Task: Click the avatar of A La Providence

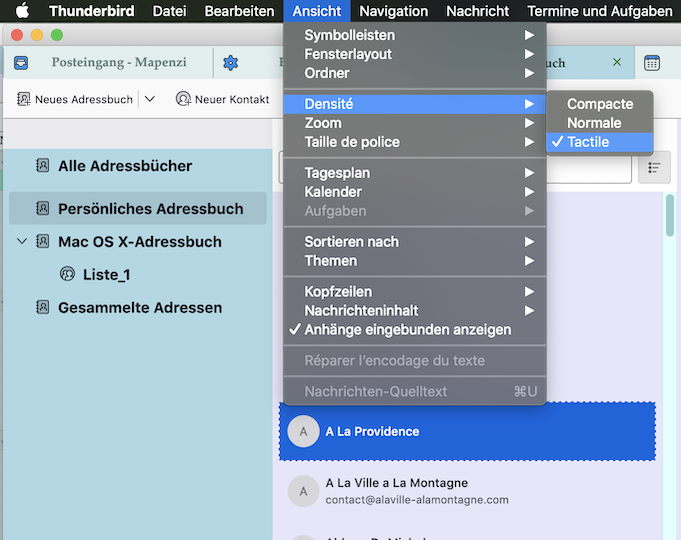Action: (x=303, y=431)
